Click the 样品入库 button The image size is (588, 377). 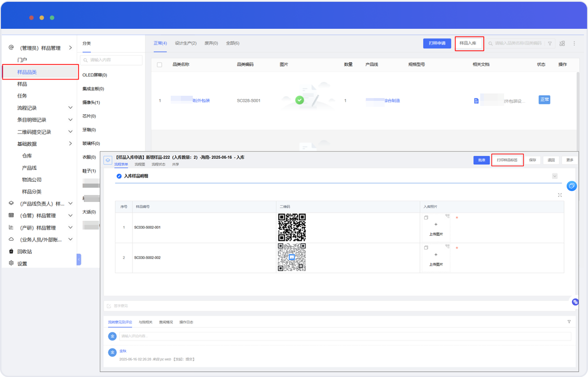[x=468, y=43]
